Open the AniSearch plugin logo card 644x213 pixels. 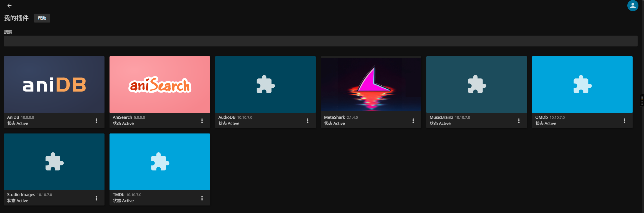(160, 85)
